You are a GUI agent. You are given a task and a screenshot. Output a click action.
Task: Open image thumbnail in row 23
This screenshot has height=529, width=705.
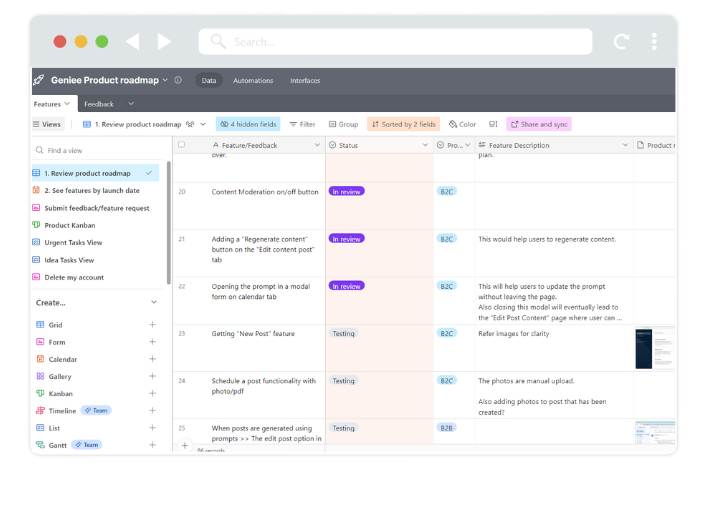click(x=655, y=348)
